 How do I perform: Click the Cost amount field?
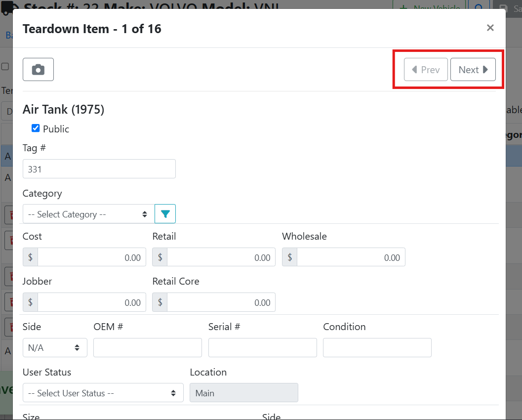[91, 257]
